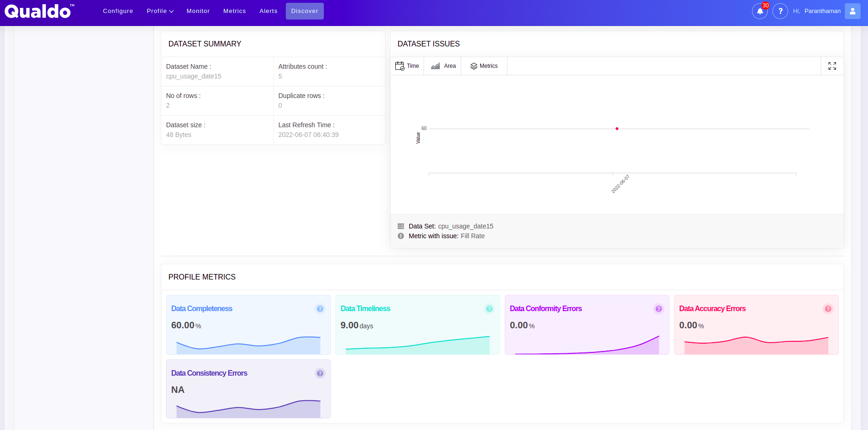Expand the Profile menu in navbar

160,11
